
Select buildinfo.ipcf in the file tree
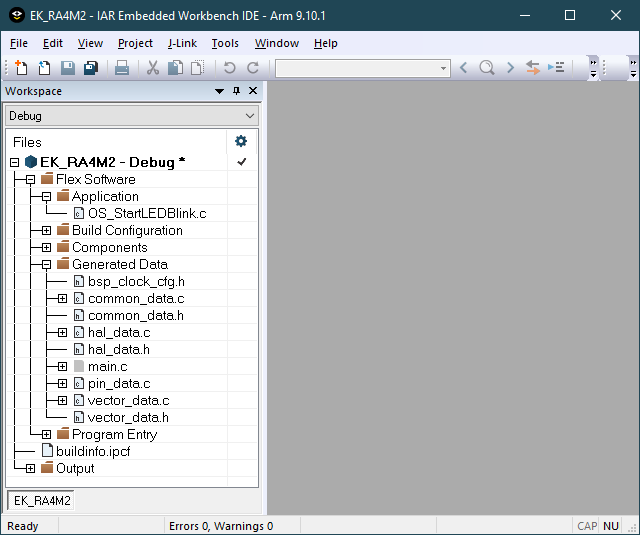tap(92, 452)
